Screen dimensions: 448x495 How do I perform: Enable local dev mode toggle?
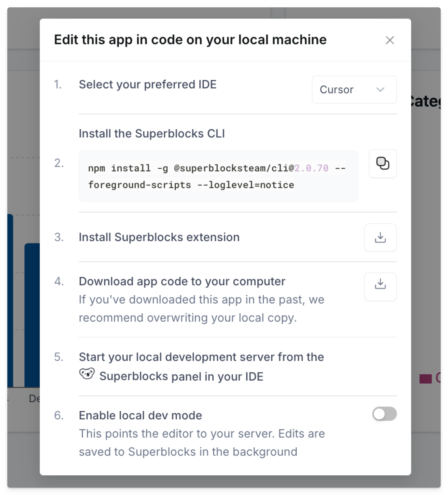[x=384, y=414]
